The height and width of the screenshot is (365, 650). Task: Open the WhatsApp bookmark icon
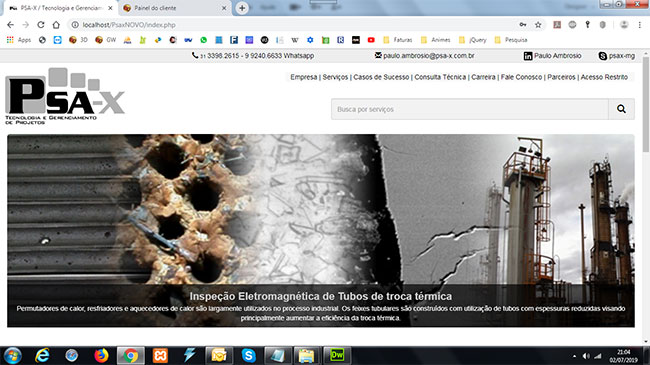[203, 40]
